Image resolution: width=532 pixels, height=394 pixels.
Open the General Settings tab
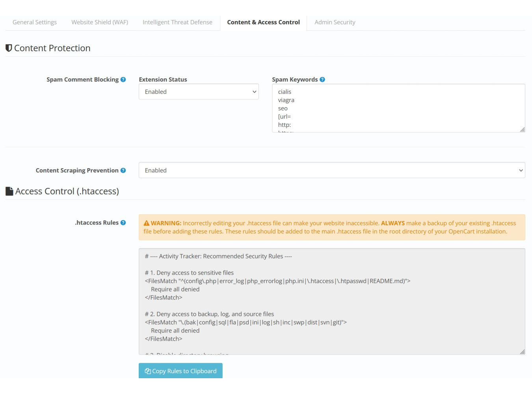[x=35, y=22]
